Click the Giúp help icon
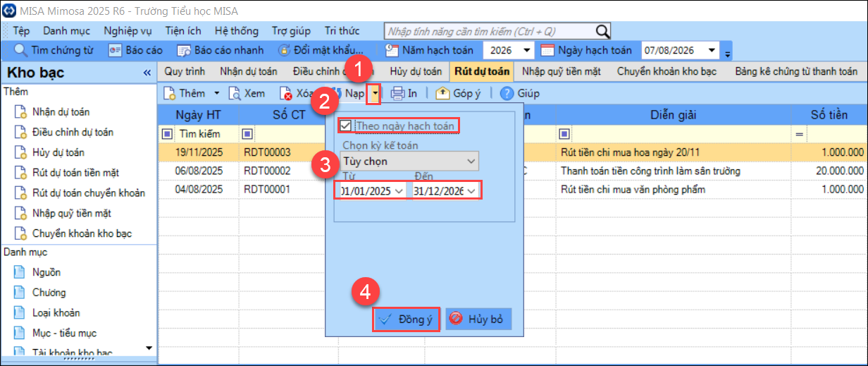The height and width of the screenshot is (366, 868). tap(507, 93)
